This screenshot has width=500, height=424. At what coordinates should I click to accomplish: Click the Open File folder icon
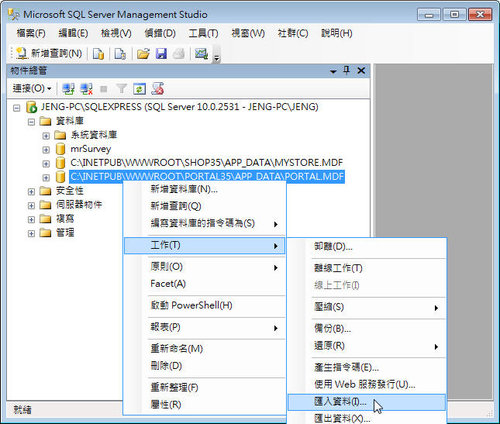click(143, 54)
